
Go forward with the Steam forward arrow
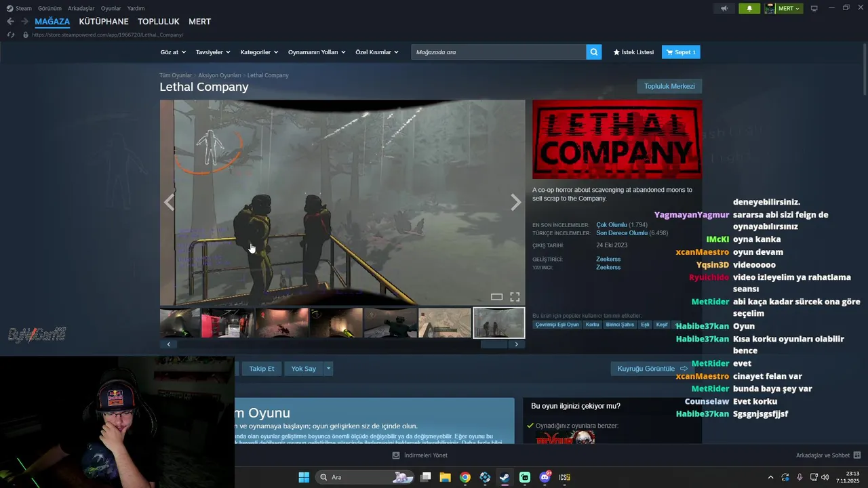[24, 22]
